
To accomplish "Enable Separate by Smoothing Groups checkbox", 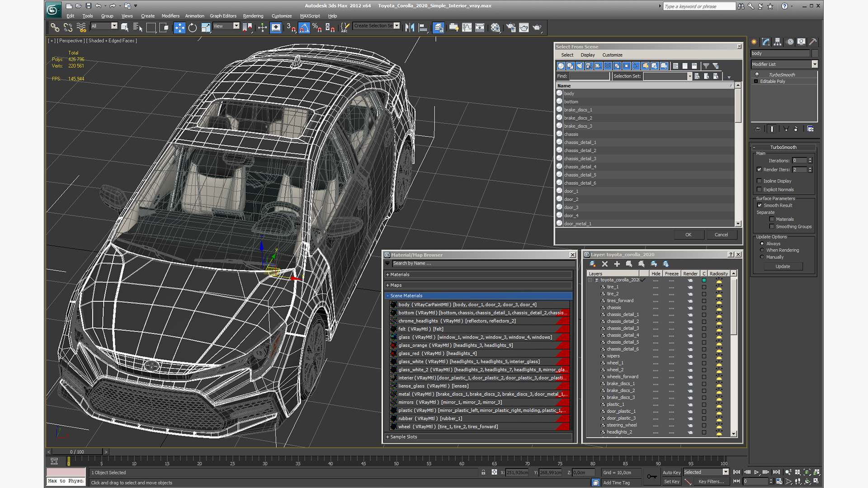I will point(772,226).
